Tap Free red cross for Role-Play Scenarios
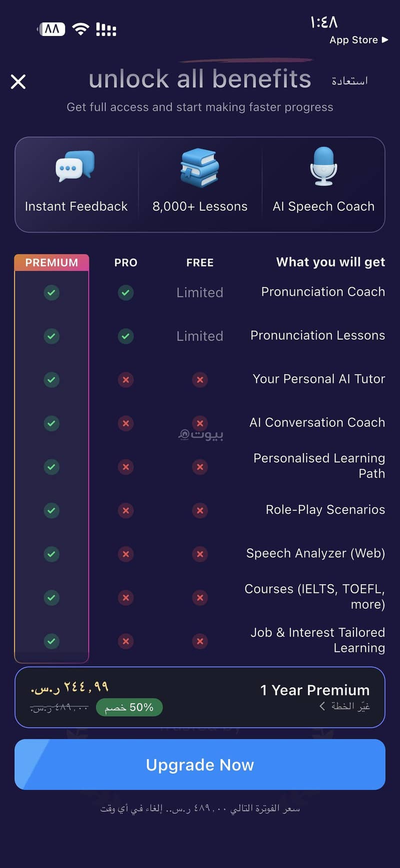Viewport: 400px width, 868px height. coord(200,510)
